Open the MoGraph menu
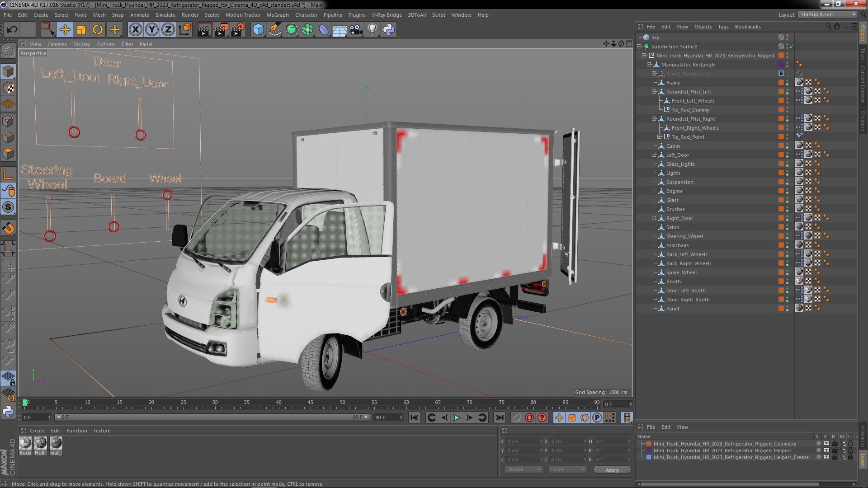 pos(278,15)
